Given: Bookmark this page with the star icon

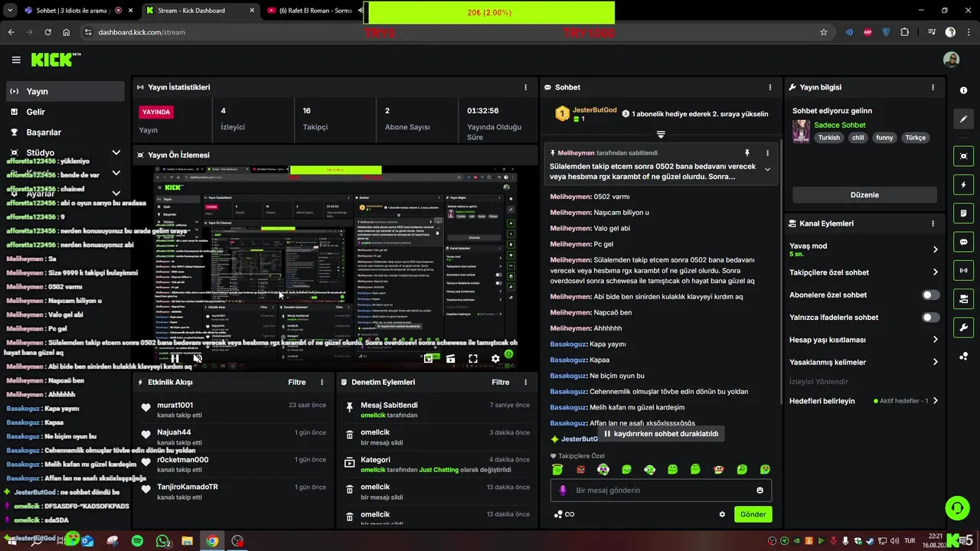Looking at the screenshot, I should pyautogui.click(x=824, y=32).
